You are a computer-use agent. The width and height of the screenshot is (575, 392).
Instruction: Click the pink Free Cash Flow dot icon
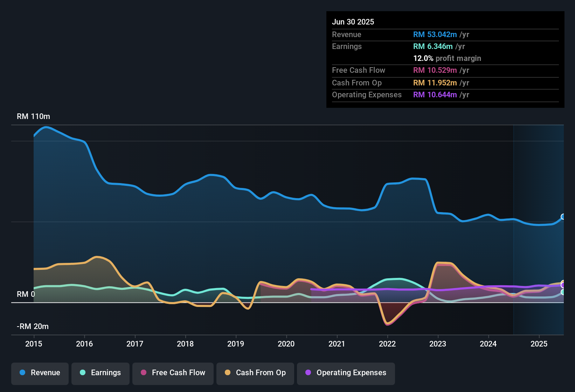coord(143,373)
